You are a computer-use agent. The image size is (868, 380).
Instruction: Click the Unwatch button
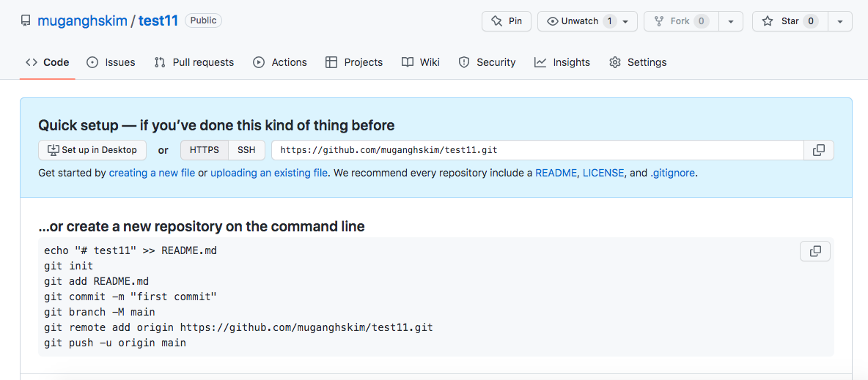tap(587, 21)
